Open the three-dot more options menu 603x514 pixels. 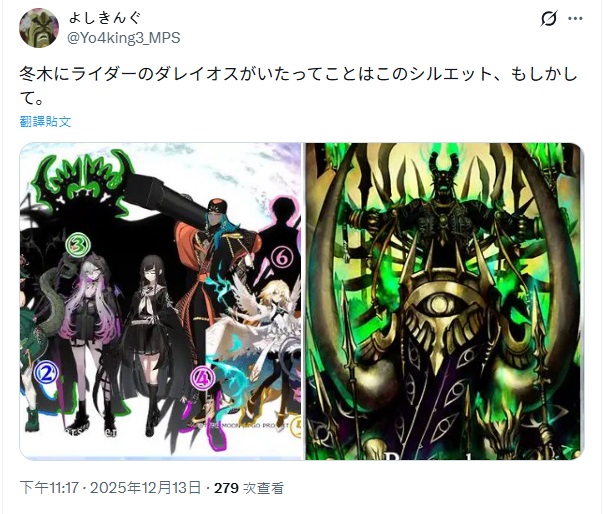(575, 18)
